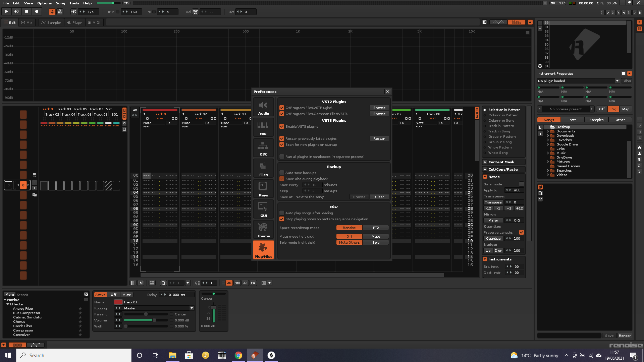The width and height of the screenshot is (644, 362).
Task: Toggle the VOL column button
Action: tap(229, 283)
